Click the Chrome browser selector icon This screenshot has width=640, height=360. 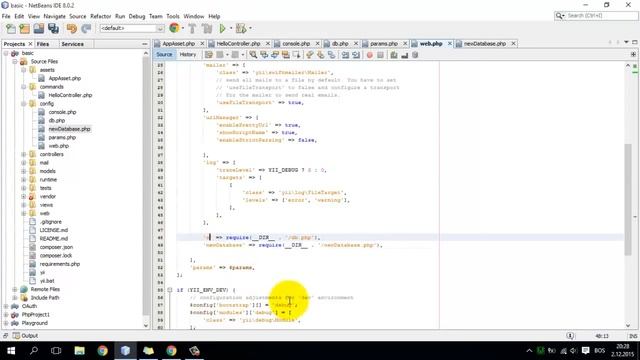[174, 28]
